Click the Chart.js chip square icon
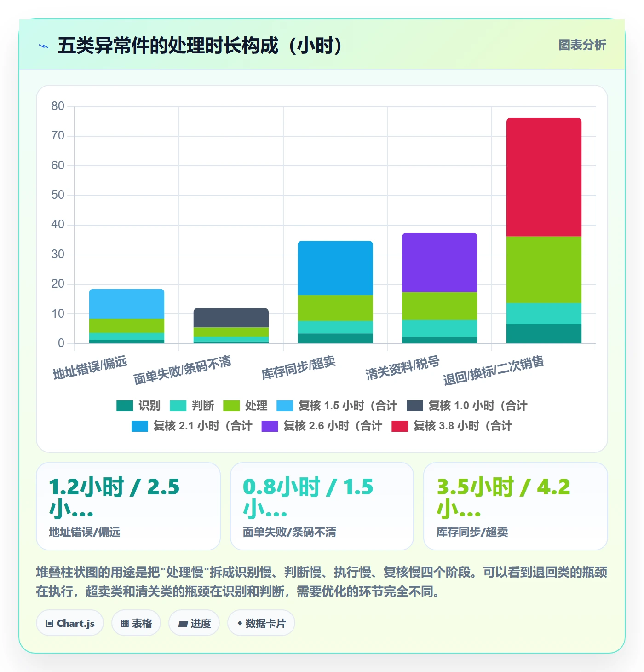Screen dimensions: 644x672 [50, 624]
